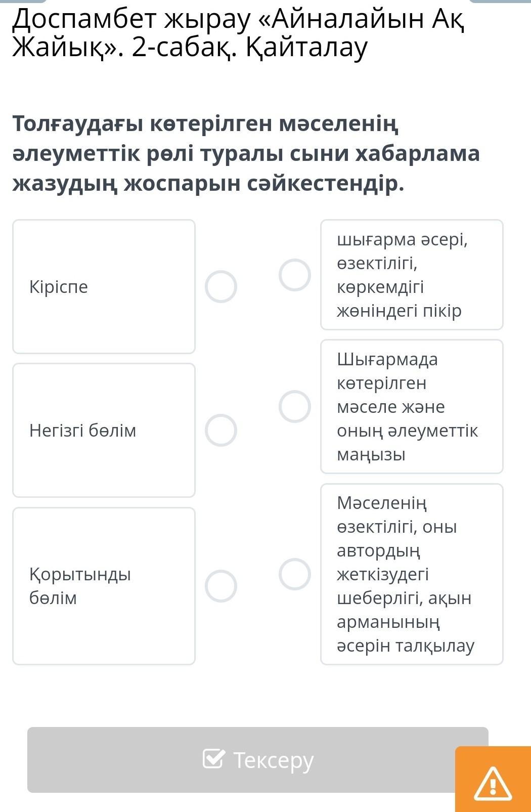Image resolution: width=531 pixels, height=812 pixels.
Task: Click the text 2-сабақ. Қайталау in title
Action: click(249, 48)
